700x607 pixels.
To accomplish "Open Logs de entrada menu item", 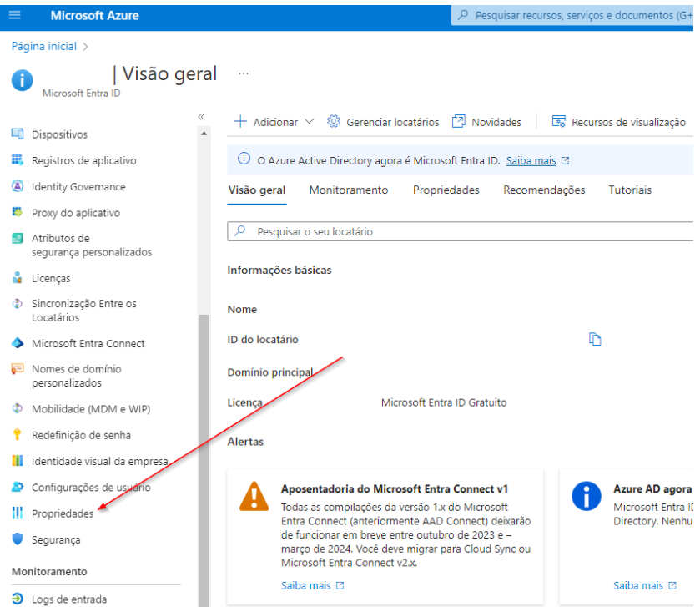I will tap(69, 599).
